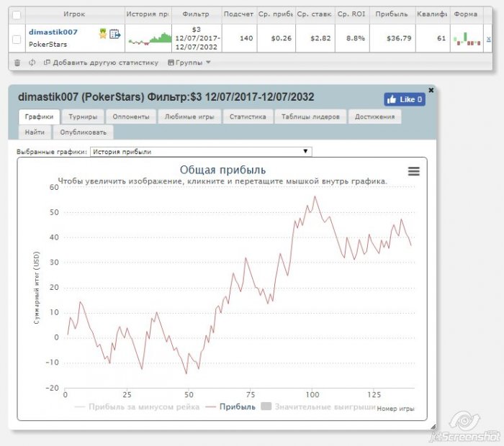Toggle the Прибыль series in the chart legend
The height and width of the screenshot is (446, 504).
coord(230,406)
